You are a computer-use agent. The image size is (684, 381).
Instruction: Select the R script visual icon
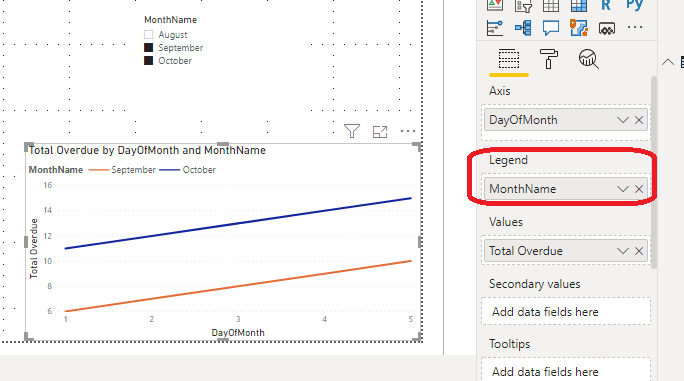(x=606, y=5)
